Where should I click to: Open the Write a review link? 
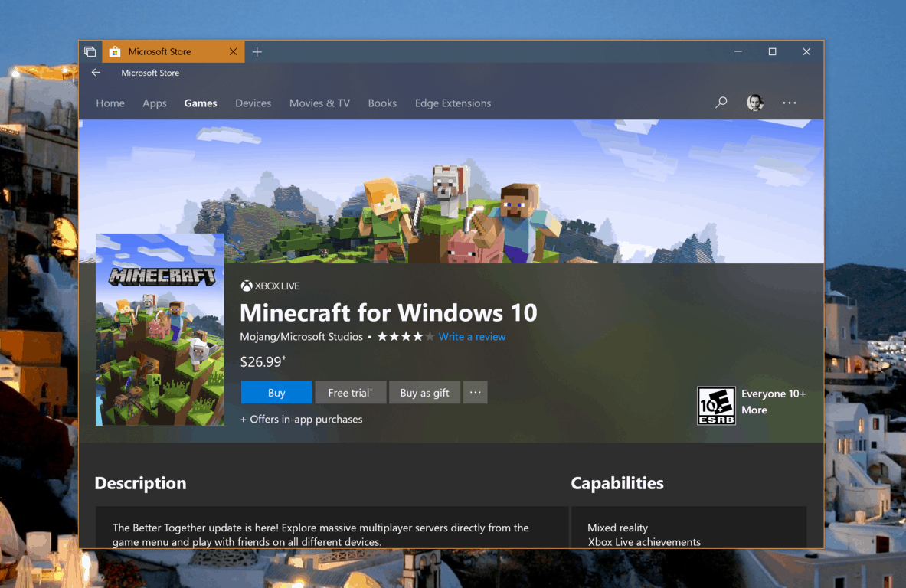[472, 336]
